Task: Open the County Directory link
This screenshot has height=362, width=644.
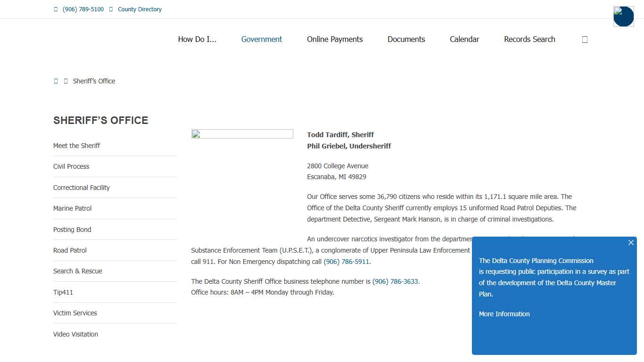Action: 140,9
